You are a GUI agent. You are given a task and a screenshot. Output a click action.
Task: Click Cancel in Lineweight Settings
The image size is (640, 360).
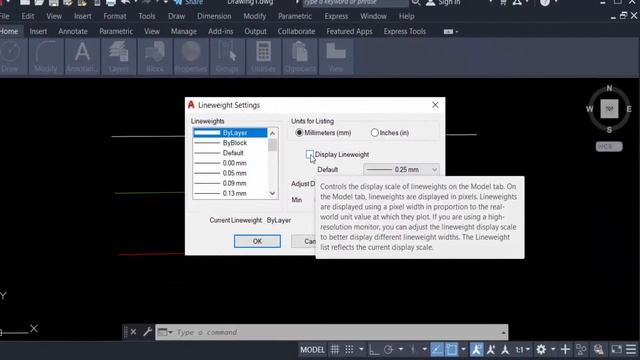304,241
